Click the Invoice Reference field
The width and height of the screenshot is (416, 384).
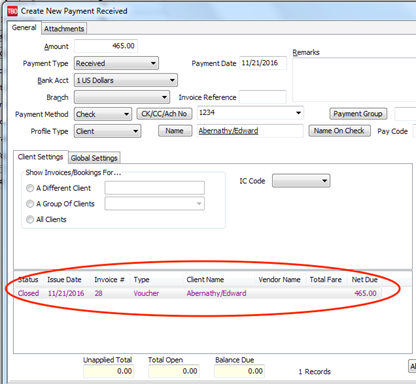(263, 97)
